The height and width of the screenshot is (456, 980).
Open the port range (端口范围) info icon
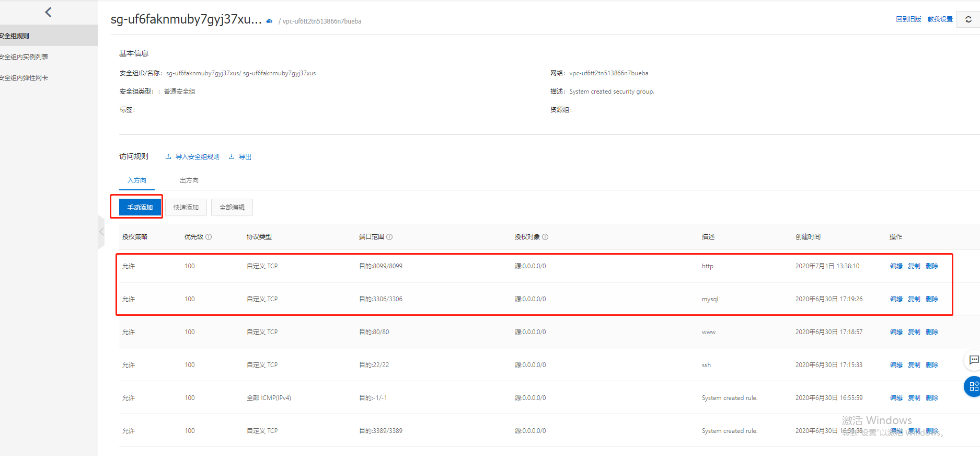[389, 237]
